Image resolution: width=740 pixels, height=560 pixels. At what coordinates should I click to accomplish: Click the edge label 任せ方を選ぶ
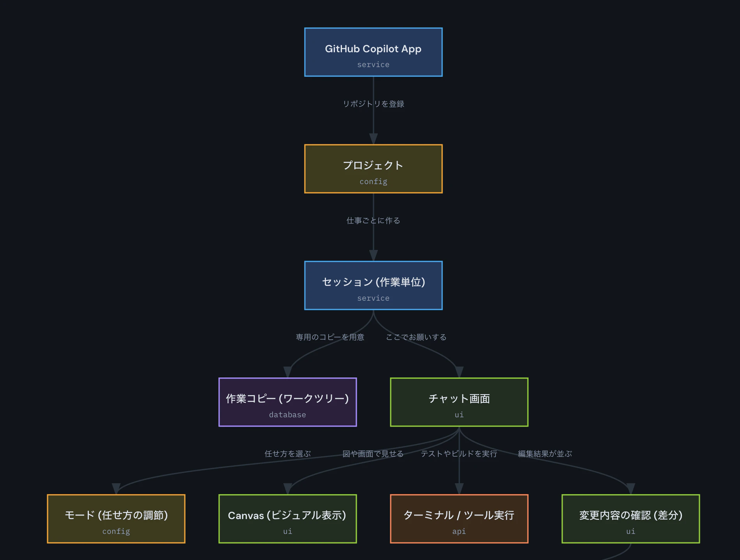point(288,454)
